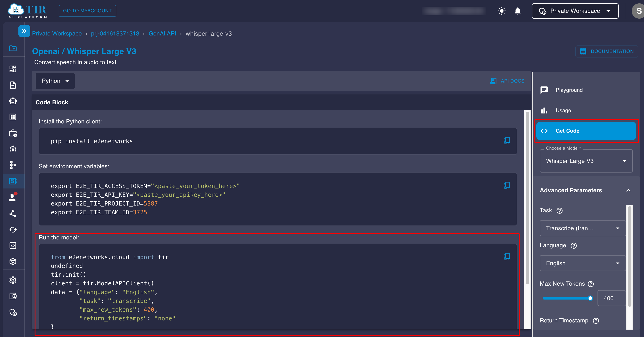Show help for Max New Tokens
The width and height of the screenshot is (644, 337).
[591, 284]
